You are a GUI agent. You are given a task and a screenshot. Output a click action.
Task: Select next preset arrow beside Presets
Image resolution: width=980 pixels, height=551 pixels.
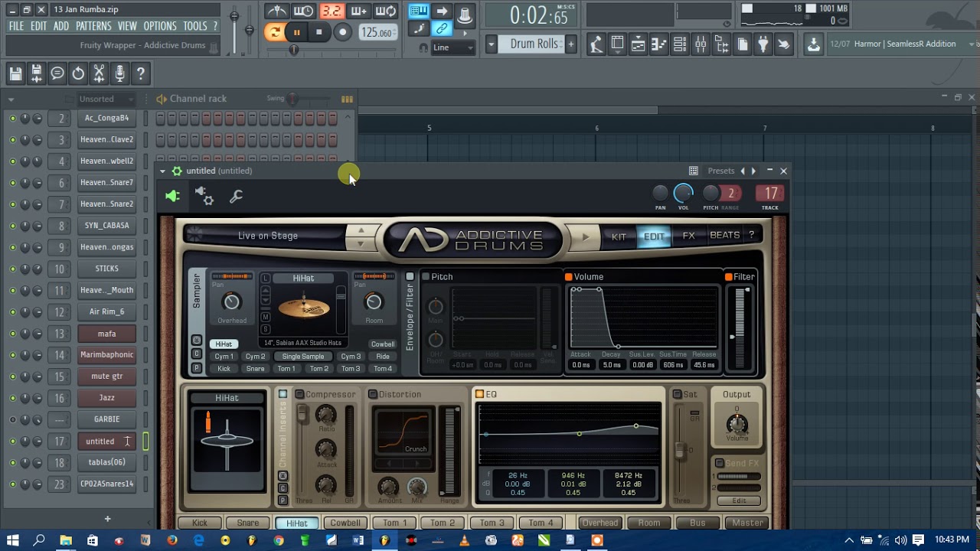(x=753, y=171)
